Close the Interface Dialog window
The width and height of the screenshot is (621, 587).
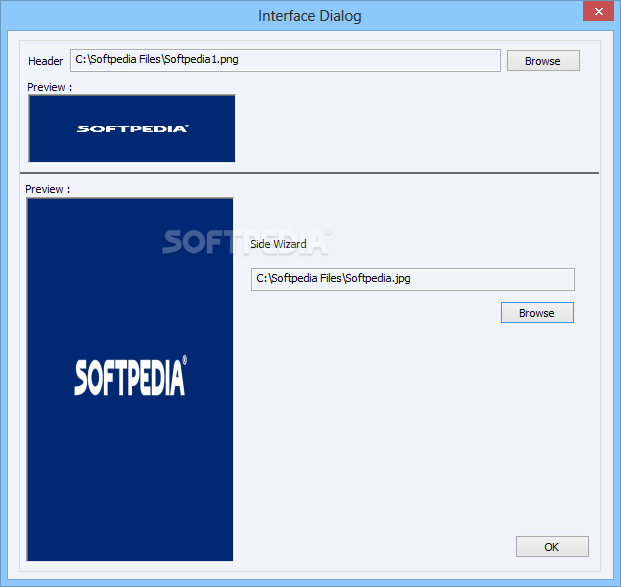click(x=598, y=11)
